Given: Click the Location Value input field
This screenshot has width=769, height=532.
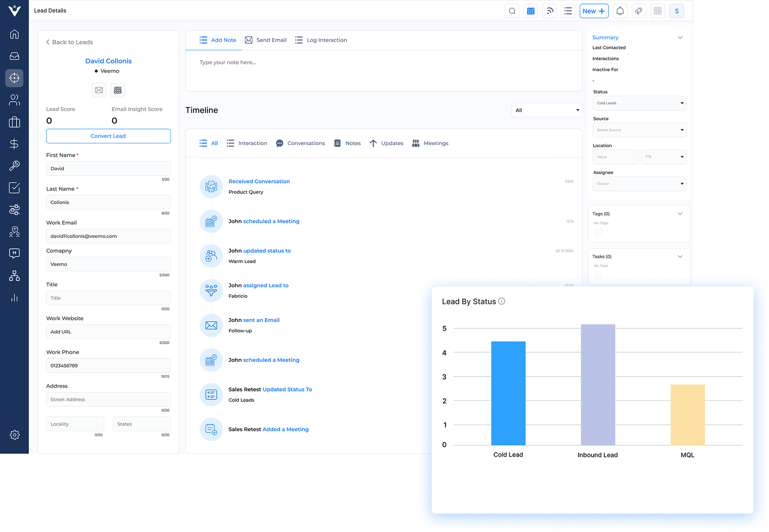Looking at the screenshot, I should point(616,157).
